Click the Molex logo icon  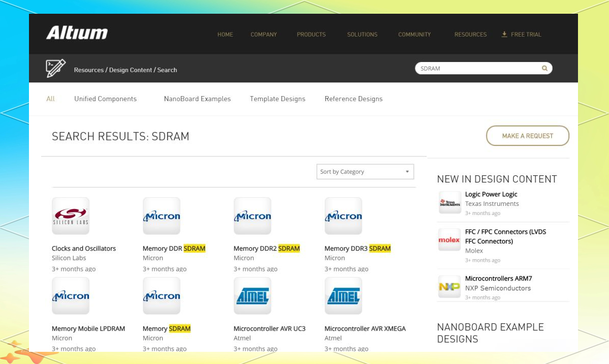[x=449, y=239]
